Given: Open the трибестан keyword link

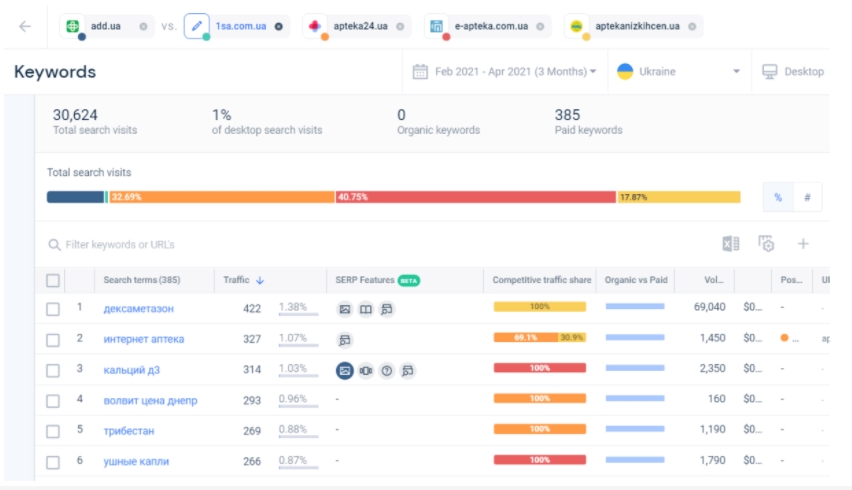Looking at the screenshot, I should coord(129,431).
